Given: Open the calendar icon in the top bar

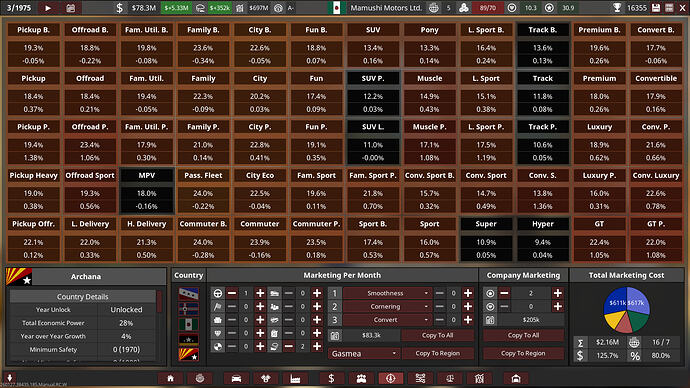Looking at the screenshot, I should 70,7.
